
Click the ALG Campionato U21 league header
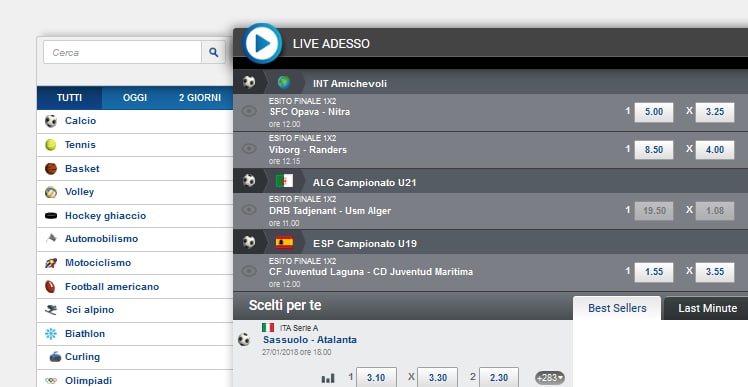pyautogui.click(x=364, y=182)
